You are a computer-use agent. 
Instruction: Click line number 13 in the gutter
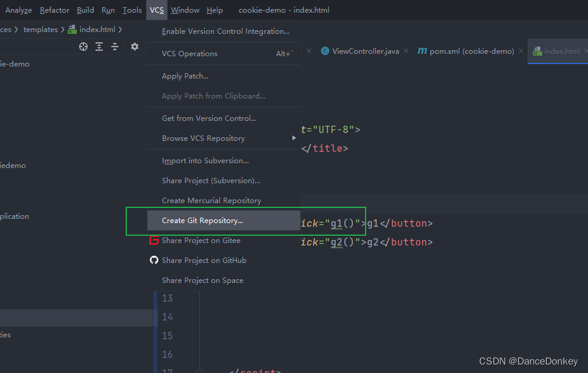pyautogui.click(x=167, y=298)
